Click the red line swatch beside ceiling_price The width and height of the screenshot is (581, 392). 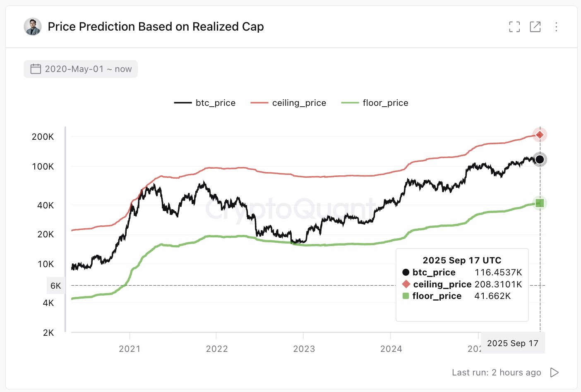pos(259,103)
